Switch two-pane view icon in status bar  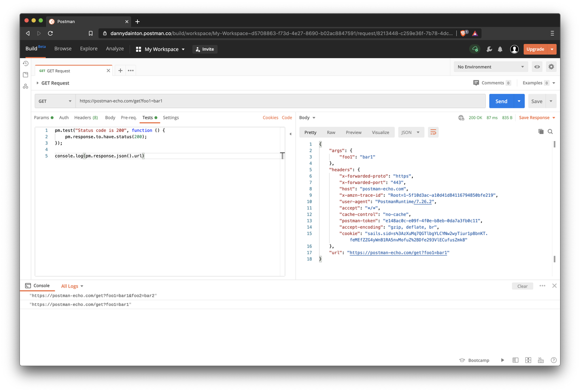click(528, 360)
